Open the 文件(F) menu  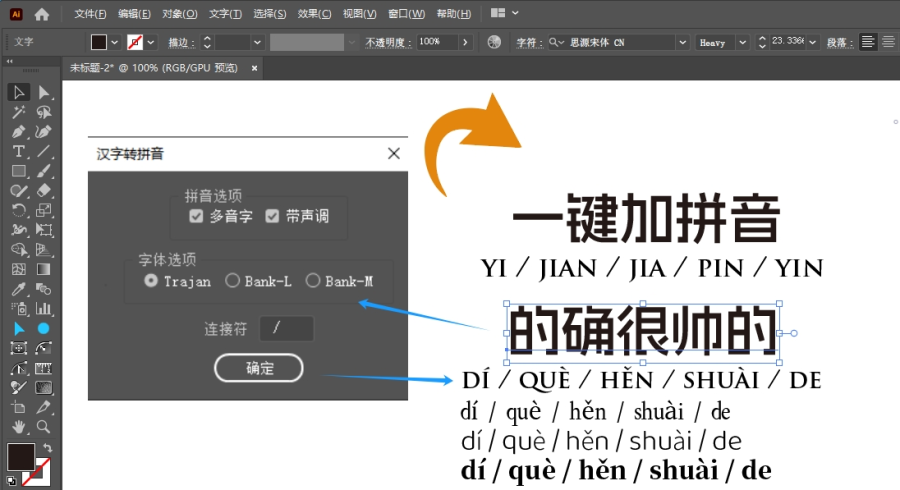90,14
